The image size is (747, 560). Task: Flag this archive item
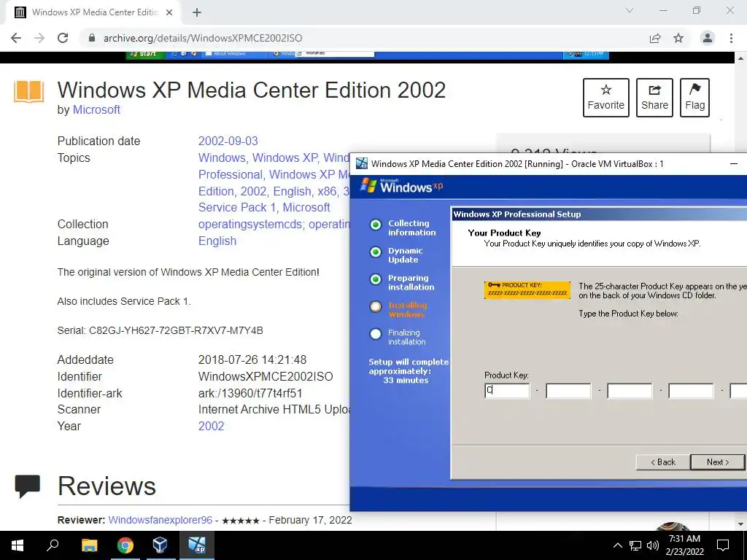694,98
